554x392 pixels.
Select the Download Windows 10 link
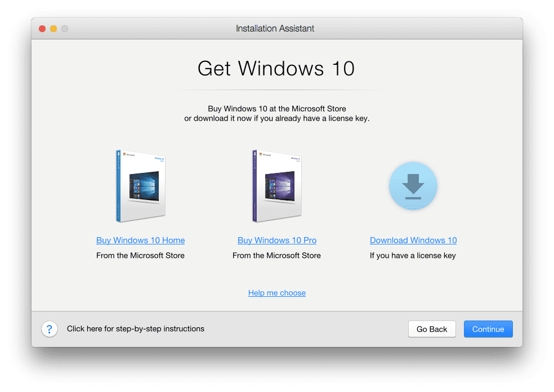pyautogui.click(x=413, y=240)
